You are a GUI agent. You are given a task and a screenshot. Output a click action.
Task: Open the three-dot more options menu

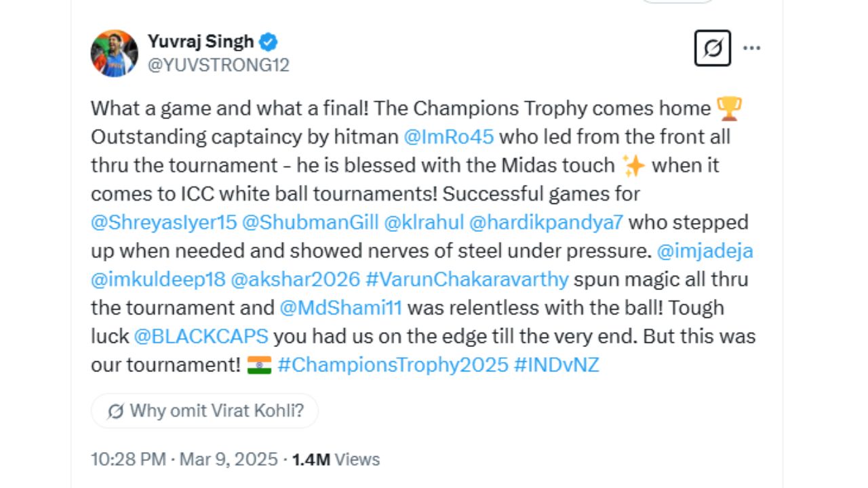(751, 48)
